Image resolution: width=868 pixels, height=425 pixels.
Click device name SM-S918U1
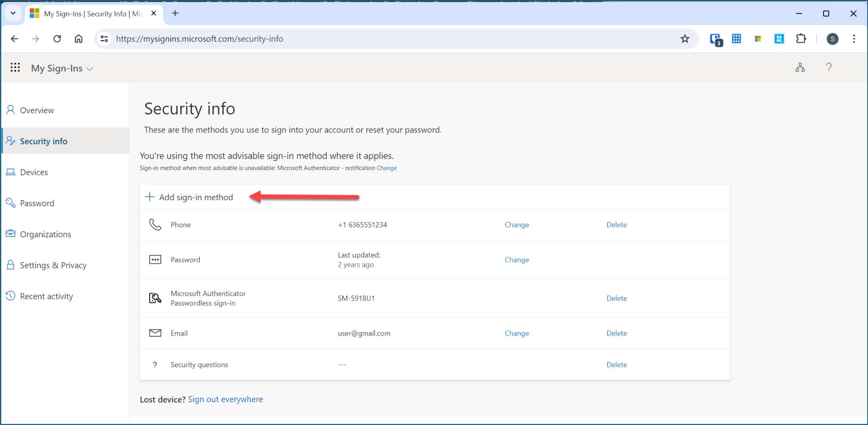(x=356, y=298)
